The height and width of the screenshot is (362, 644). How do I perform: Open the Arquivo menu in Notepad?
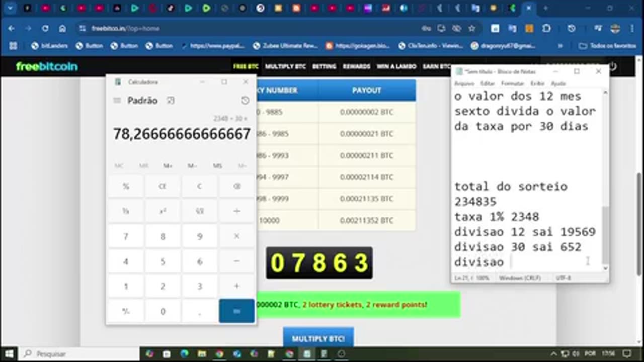tap(464, 83)
